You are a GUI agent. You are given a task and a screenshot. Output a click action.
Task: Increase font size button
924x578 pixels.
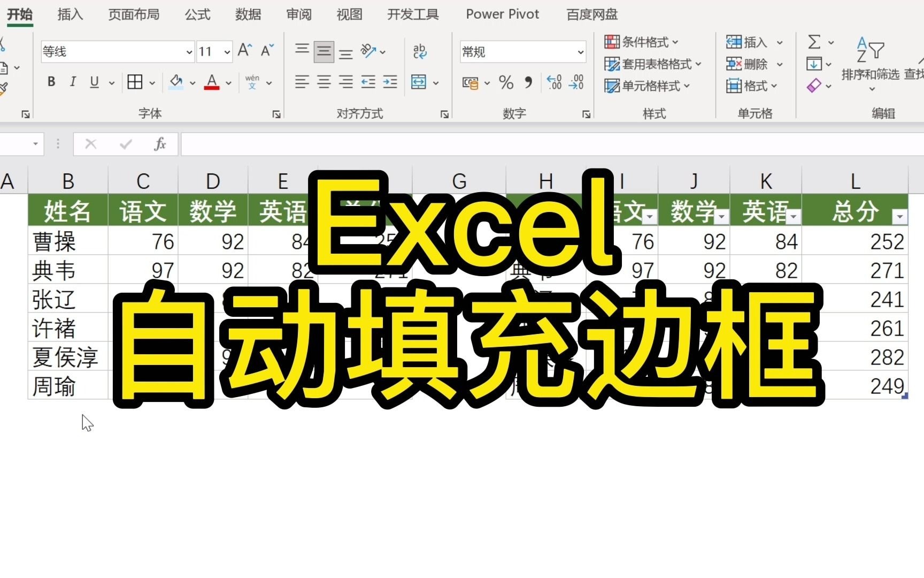(x=245, y=51)
